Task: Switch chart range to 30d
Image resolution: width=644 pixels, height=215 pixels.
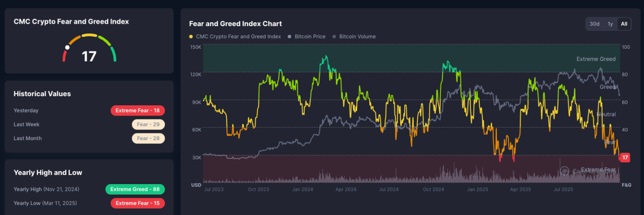Action: pos(594,24)
